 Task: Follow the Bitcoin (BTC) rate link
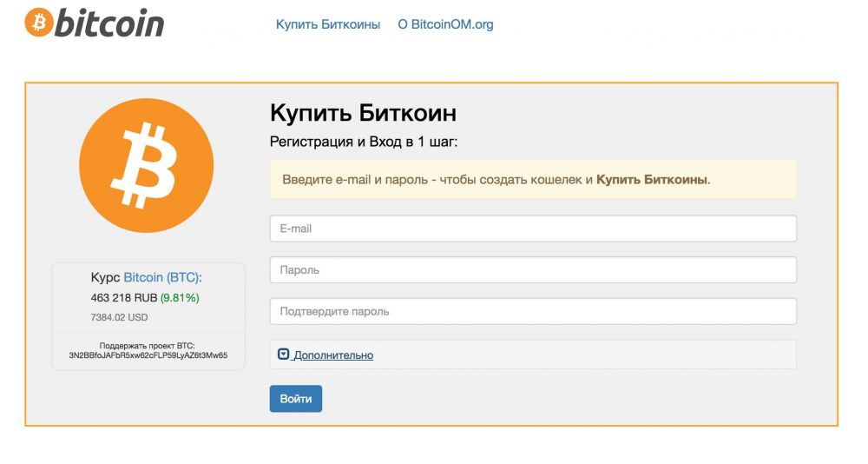pos(162,277)
